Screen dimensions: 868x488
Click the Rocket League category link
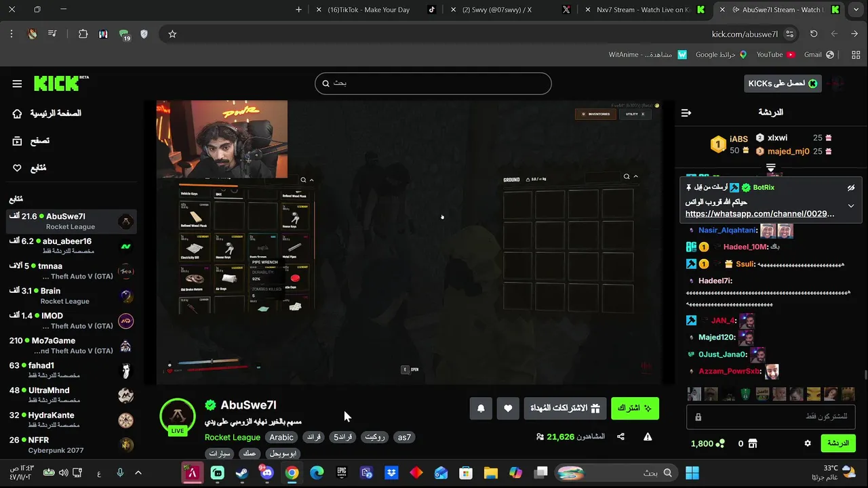pos(233,437)
